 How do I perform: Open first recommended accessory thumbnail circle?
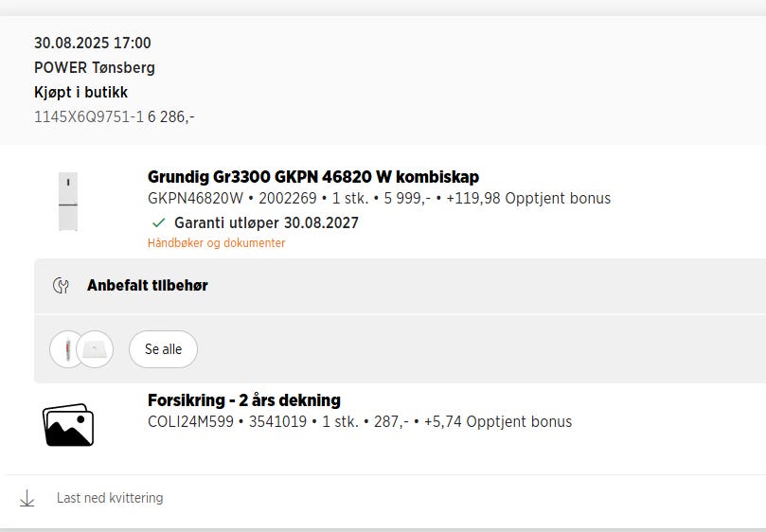[65, 349]
